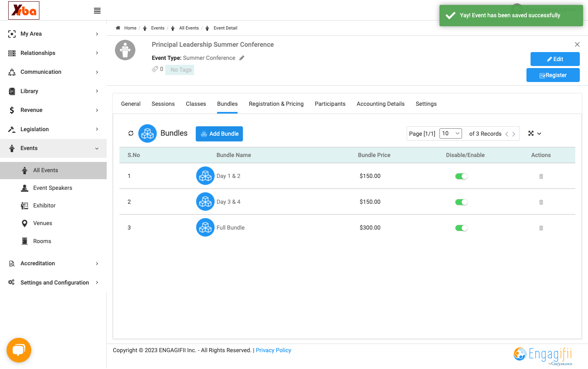Click the Full Bundle cube icon
Image resolution: width=588 pixels, height=369 pixels.
point(205,228)
